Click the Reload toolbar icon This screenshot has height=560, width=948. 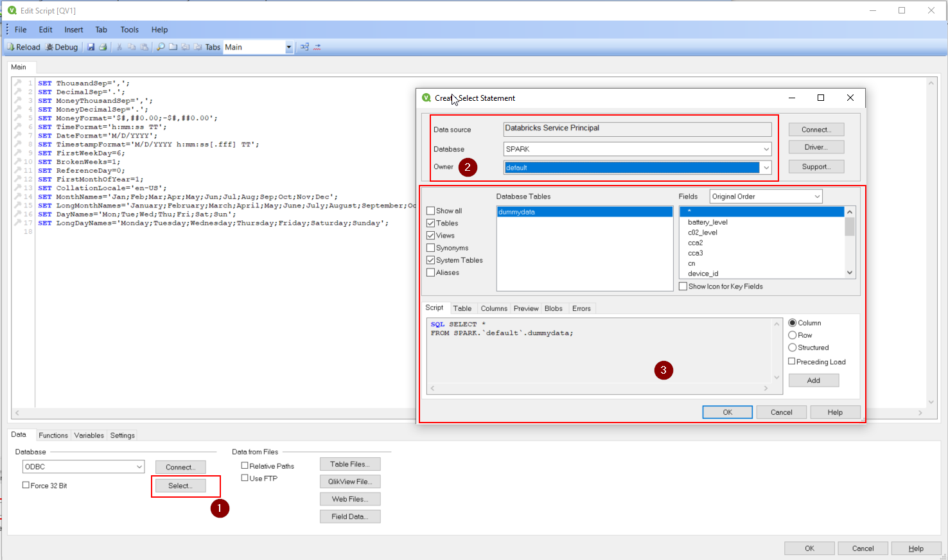(x=23, y=47)
